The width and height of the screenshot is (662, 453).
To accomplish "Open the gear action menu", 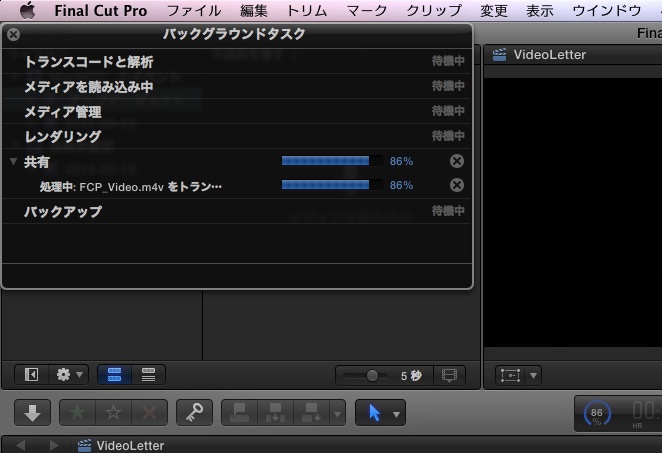I will [x=68, y=374].
